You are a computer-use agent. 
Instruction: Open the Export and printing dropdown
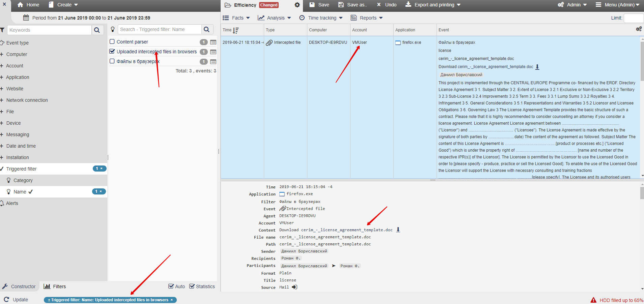(x=433, y=5)
